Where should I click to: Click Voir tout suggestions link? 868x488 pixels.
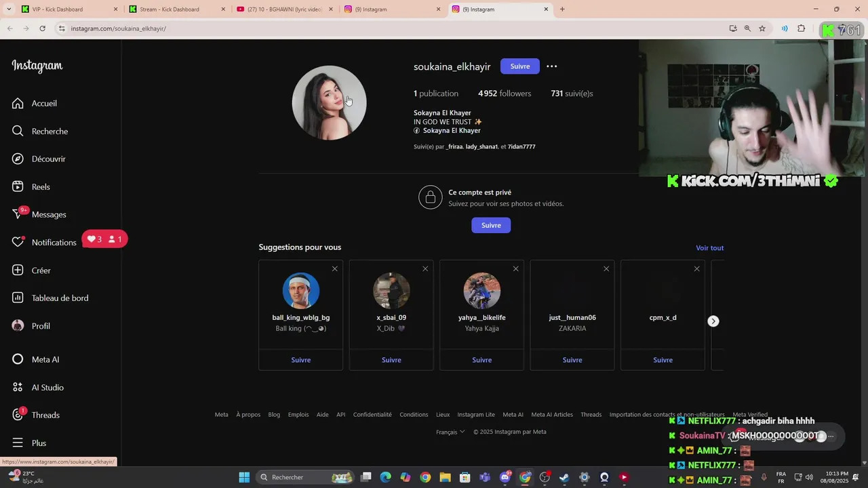(x=709, y=248)
